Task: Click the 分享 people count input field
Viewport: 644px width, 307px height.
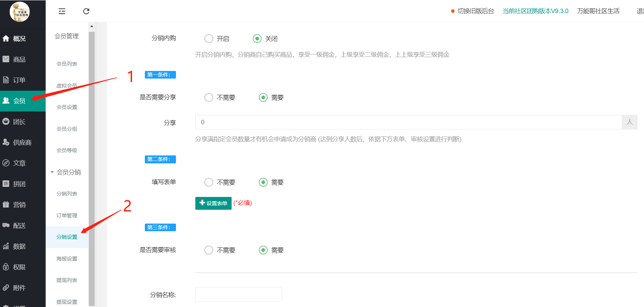Action: 408,122
